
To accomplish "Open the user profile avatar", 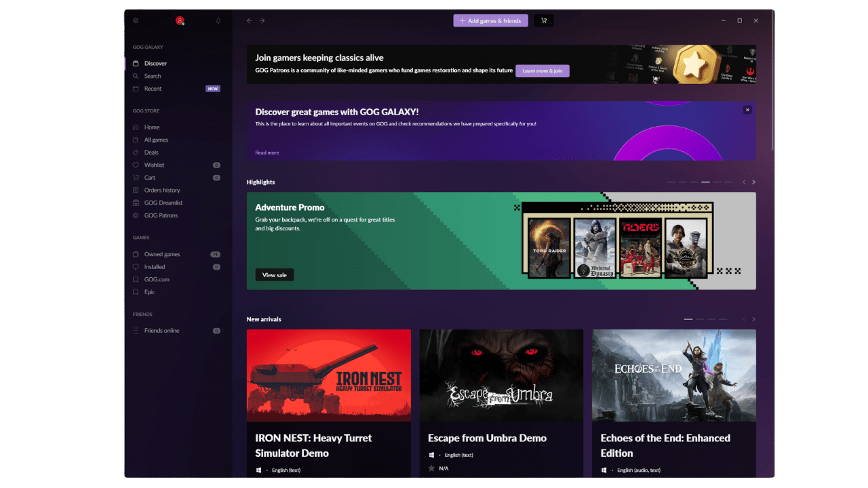I will click(180, 21).
